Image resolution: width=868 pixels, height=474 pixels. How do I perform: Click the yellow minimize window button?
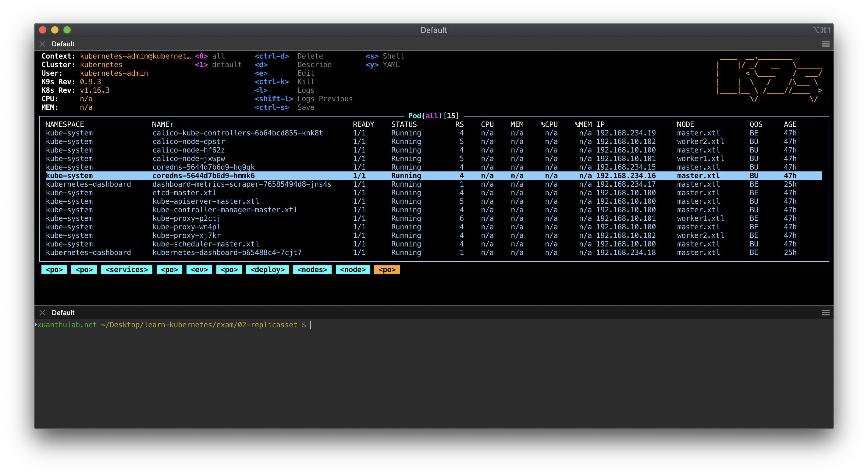[x=55, y=30]
